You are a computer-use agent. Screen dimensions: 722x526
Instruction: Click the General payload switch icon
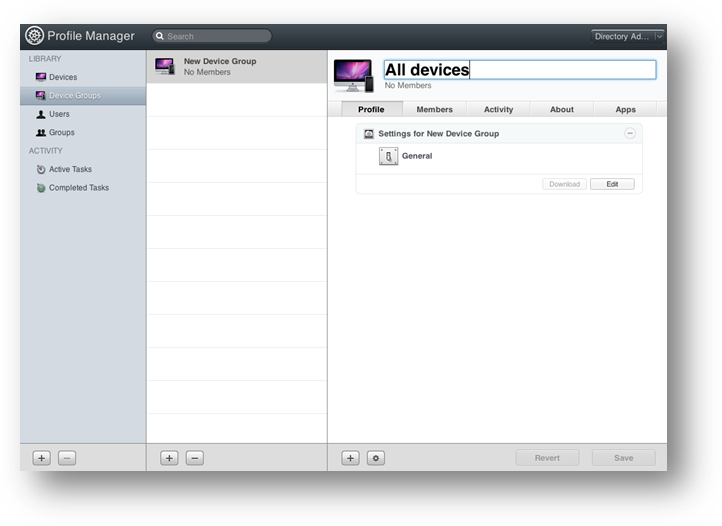389,156
